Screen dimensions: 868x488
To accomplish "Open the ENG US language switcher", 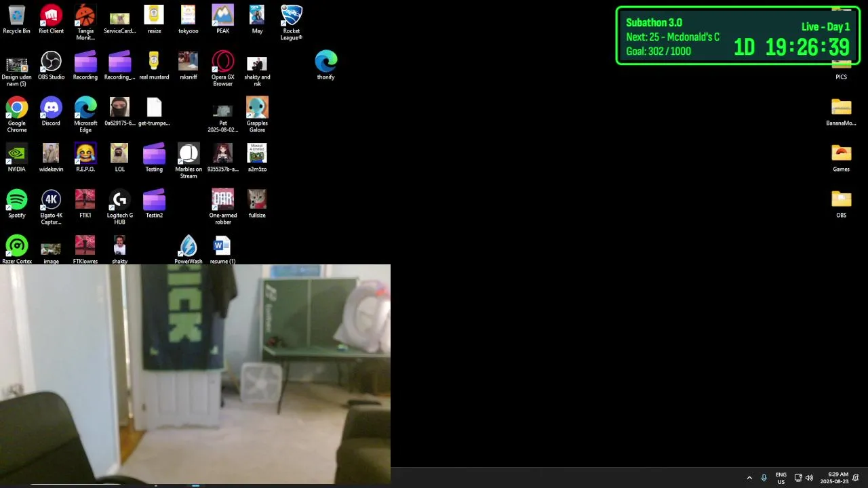I will pos(781,478).
